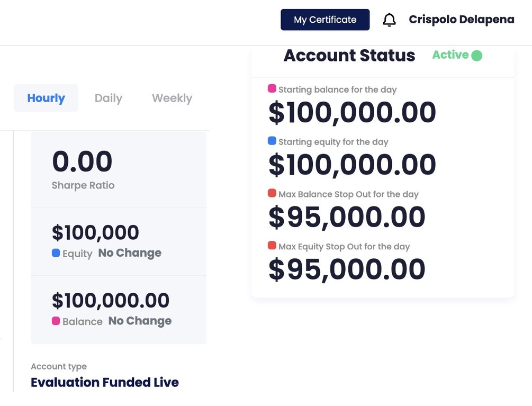Click the $100,000.00 Balance card
532x406 pixels.
point(119,309)
